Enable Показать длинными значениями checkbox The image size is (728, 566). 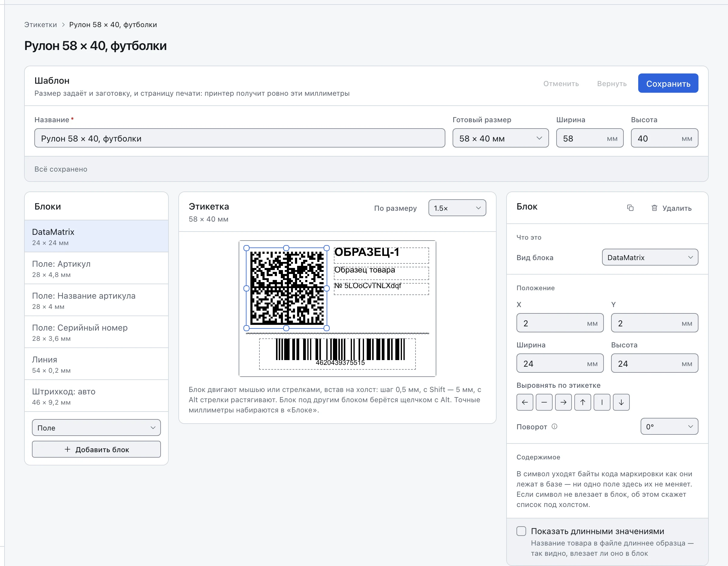click(x=521, y=531)
